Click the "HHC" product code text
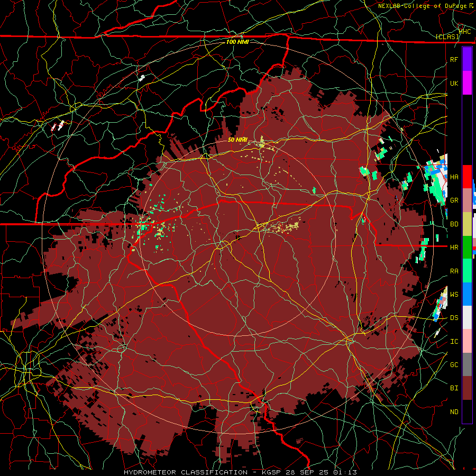 [465, 31]
